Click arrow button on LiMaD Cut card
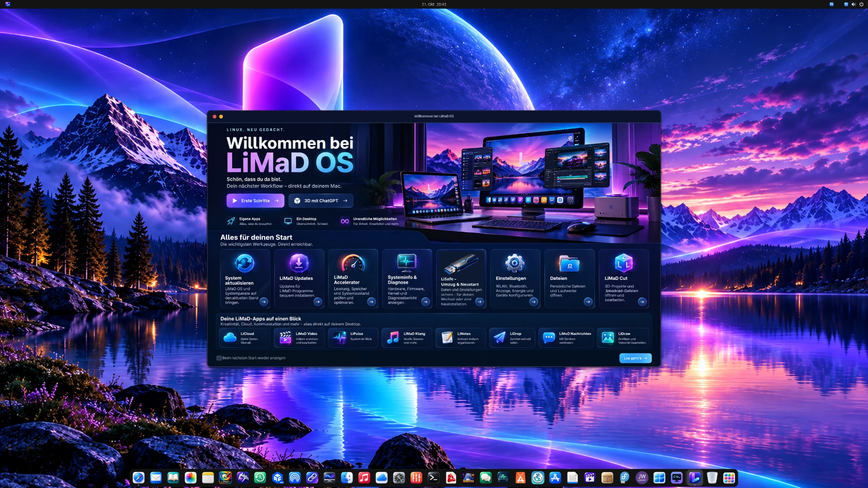This screenshot has height=488, width=868. pos(642,302)
